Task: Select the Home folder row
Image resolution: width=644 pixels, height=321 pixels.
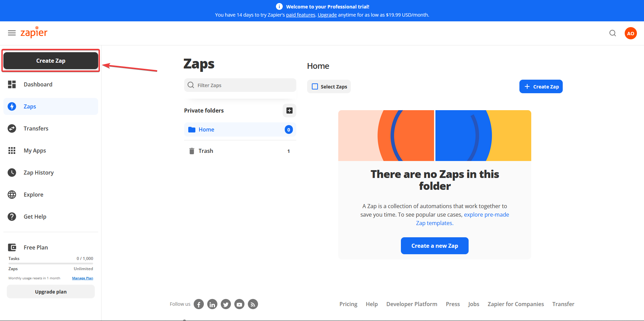Action: [x=240, y=129]
